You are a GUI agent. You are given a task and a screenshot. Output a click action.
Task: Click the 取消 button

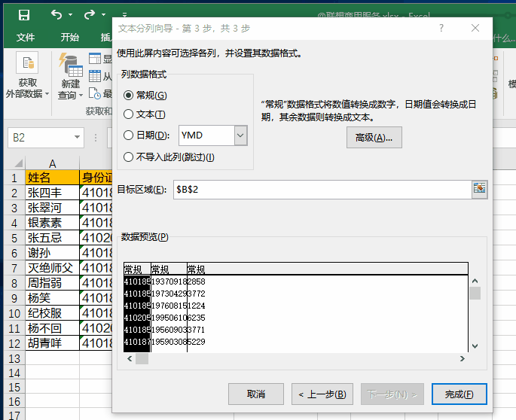click(x=256, y=394)
